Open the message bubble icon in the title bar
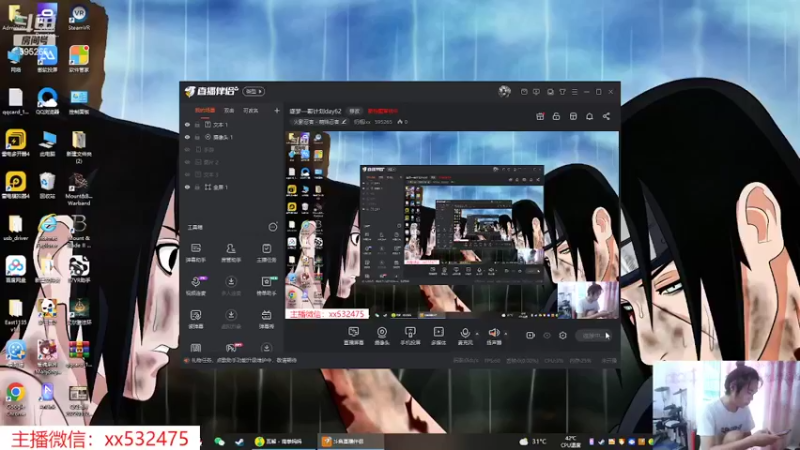The width and height of the screenshot is (800, 450). pos(536,92)
